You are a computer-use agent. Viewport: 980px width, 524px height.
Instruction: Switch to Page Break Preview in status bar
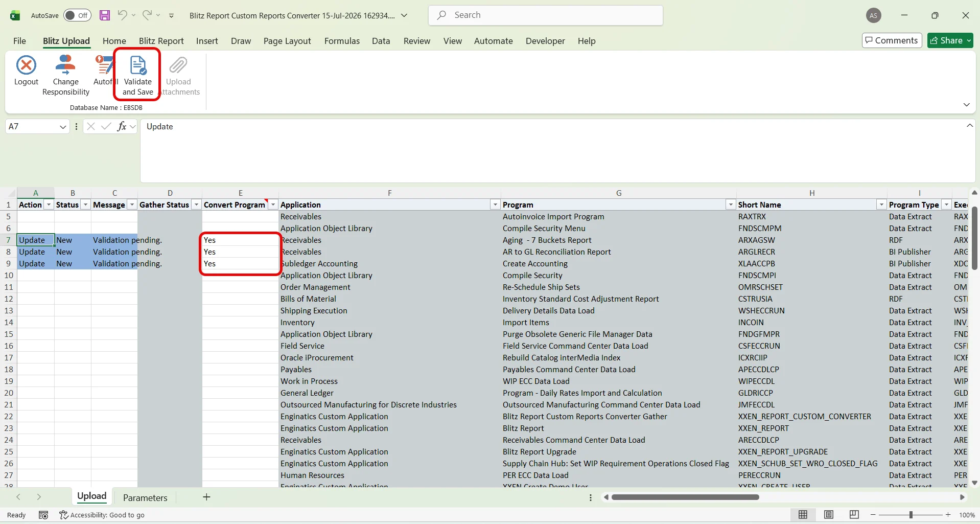854,515
